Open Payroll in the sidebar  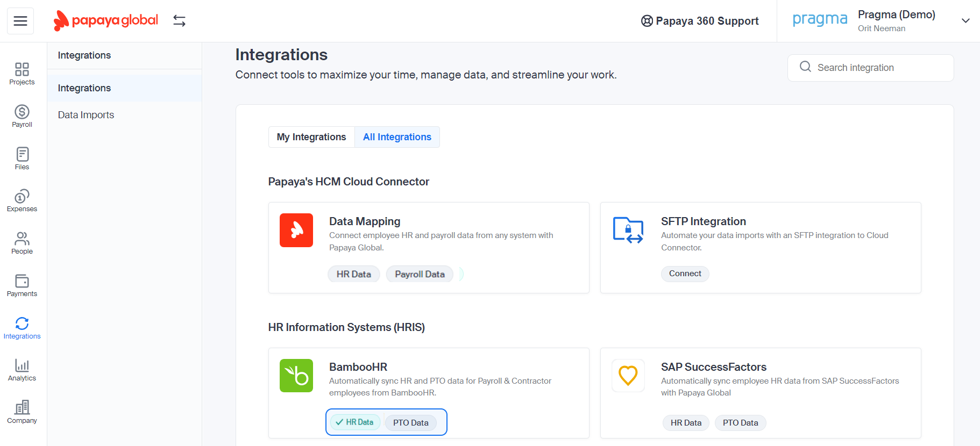[x=22, y=116]
